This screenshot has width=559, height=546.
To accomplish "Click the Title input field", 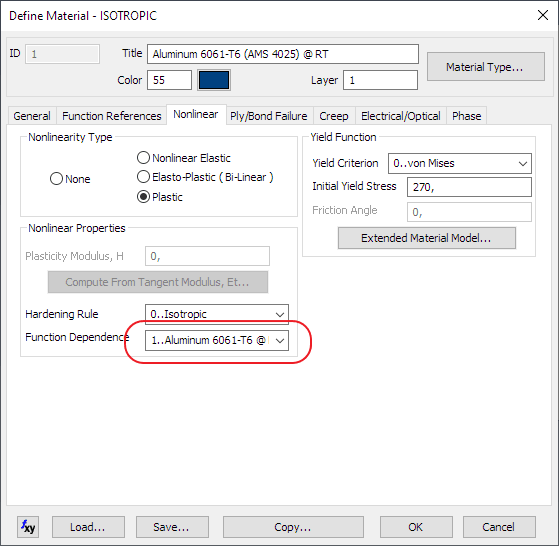I will [283, 54].
